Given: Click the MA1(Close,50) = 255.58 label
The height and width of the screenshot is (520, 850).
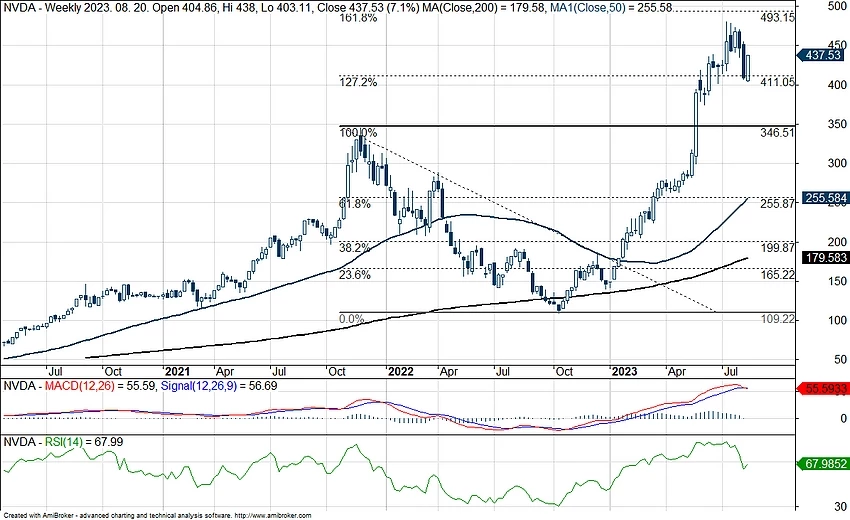Looking at the screenshot, I should [610, 7].
